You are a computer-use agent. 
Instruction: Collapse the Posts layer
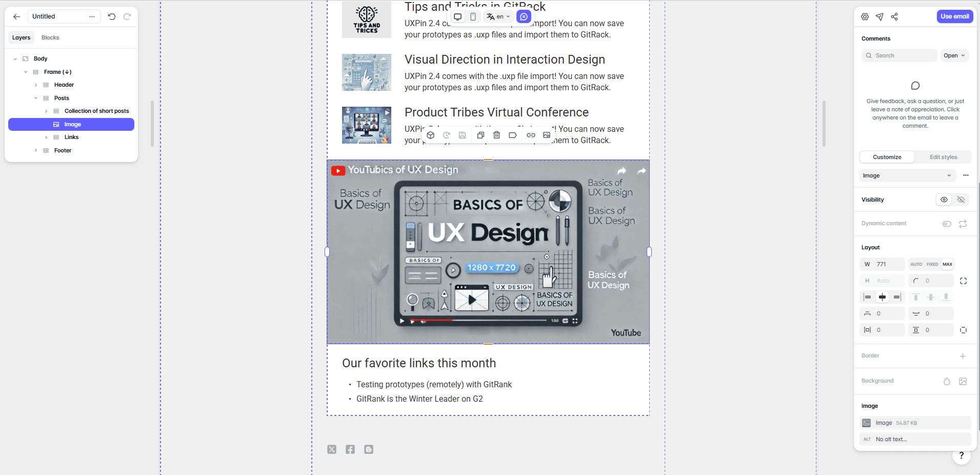(x=36, y=98)
